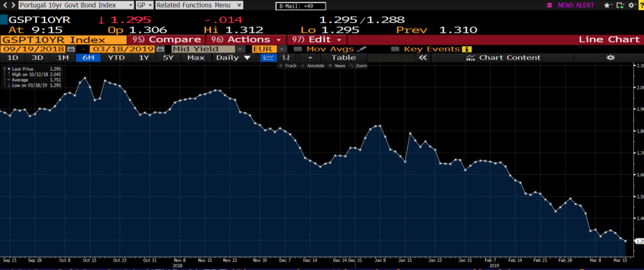
Task: Collapse the panel with the double chevron
Action: click(x=422, y=57)
